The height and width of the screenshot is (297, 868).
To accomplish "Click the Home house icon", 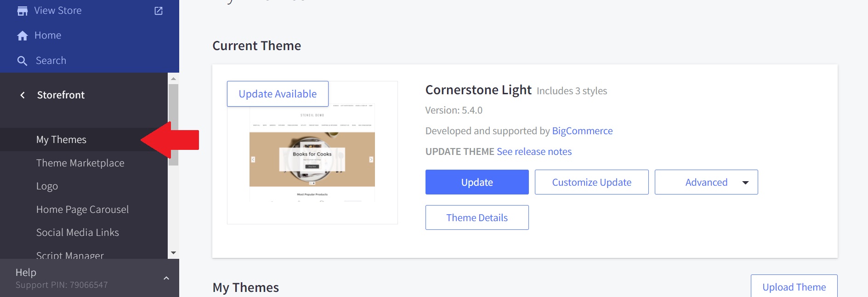I will [22, 36].
